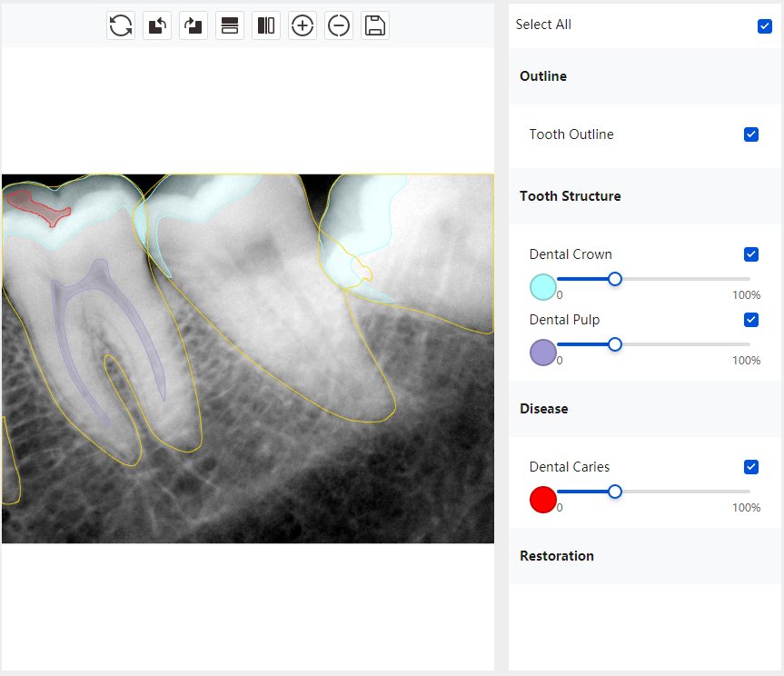Toggle the Tooth Outline checkbox
Viewport: 784px width, 676px height.
[750, 134]
